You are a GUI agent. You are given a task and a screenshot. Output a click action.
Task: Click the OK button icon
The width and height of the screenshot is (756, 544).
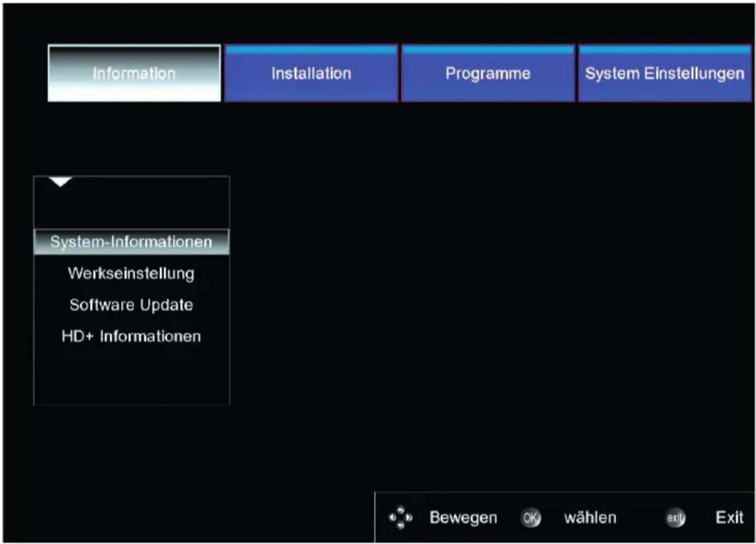click(x=531, y=518)
